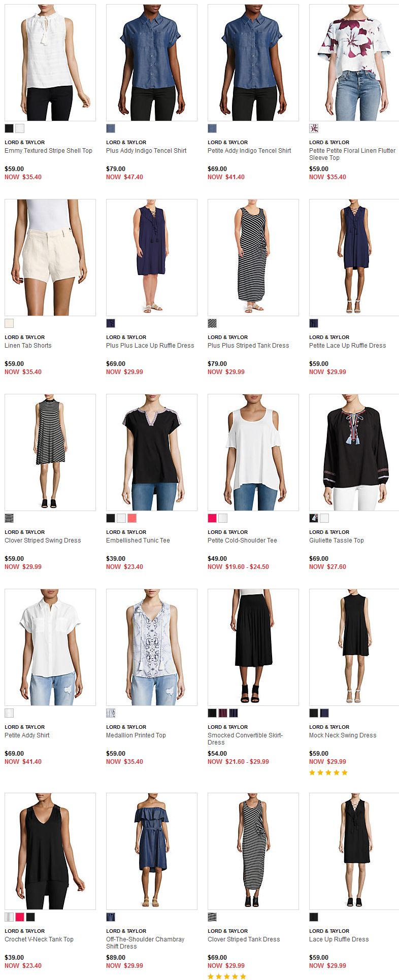Open Petite Lace Up Ruffle Dress title
The image size is (399, 980).
pos(348,346)
